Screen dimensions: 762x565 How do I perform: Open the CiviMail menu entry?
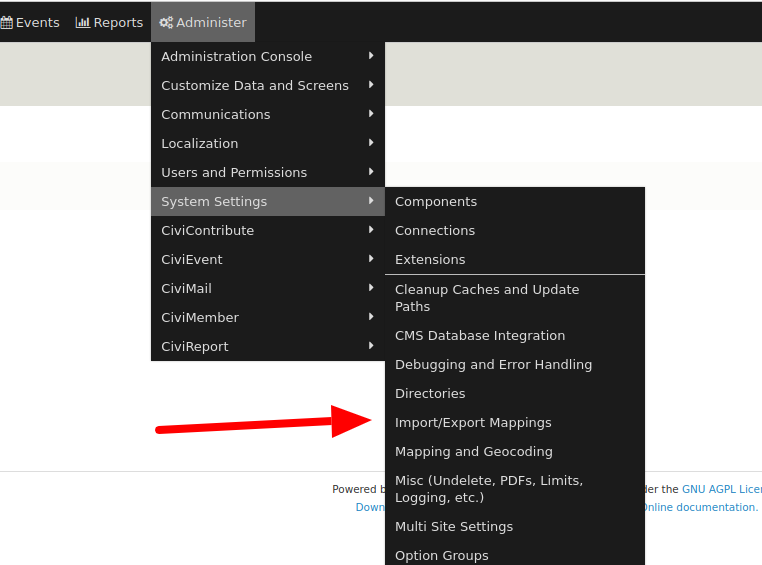[x=268, y=289]
